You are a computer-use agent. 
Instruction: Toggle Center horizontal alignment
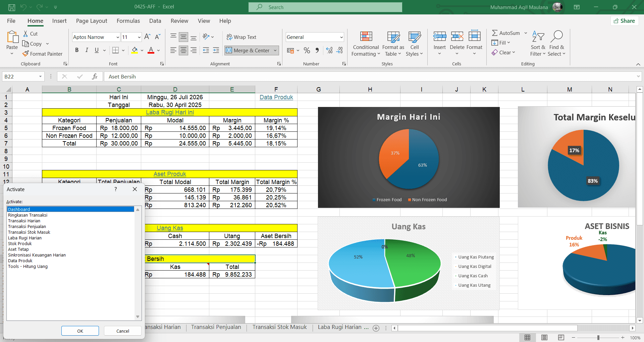click(183, 50)
